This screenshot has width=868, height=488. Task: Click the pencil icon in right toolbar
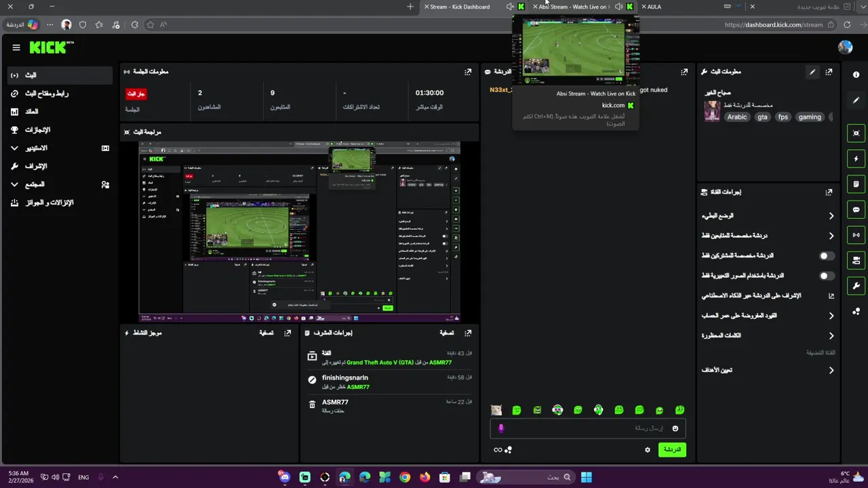tap(856, 100)
